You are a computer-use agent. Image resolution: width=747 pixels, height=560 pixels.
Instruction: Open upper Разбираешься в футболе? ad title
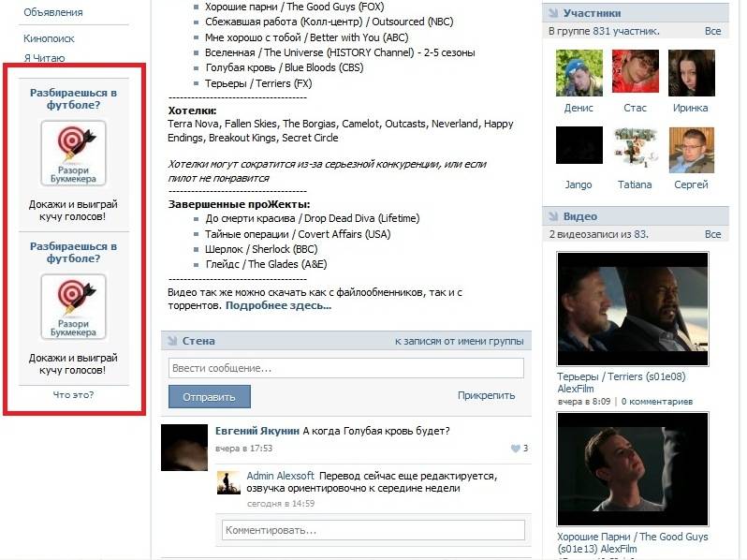click(x=73, y=98)
